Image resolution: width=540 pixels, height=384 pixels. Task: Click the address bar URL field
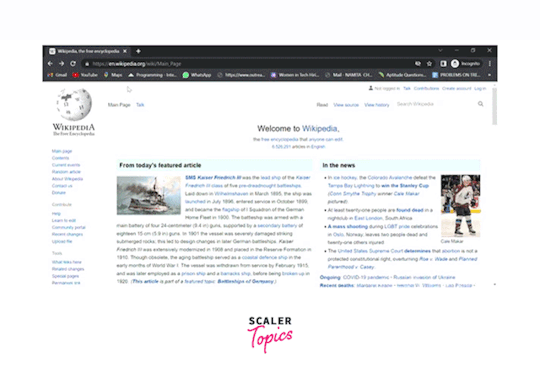click(248, 64)
